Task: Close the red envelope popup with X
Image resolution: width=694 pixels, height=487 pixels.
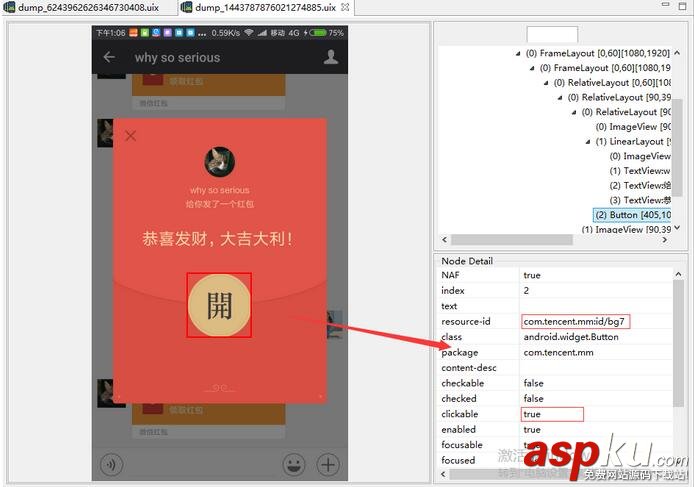Action: point(131,135)
